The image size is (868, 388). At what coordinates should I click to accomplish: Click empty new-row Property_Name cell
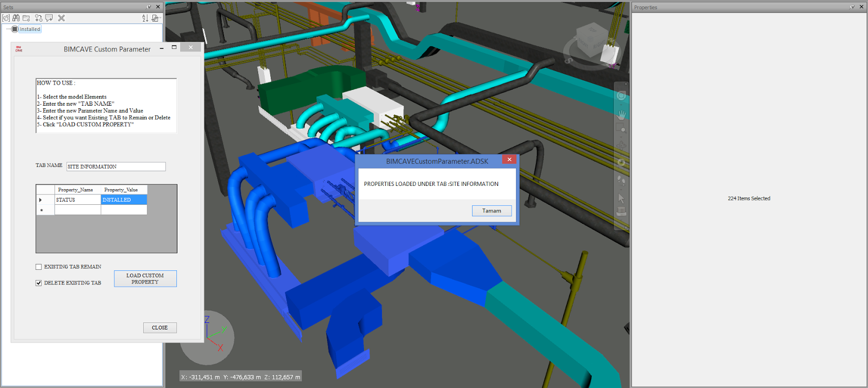point(78,210)
